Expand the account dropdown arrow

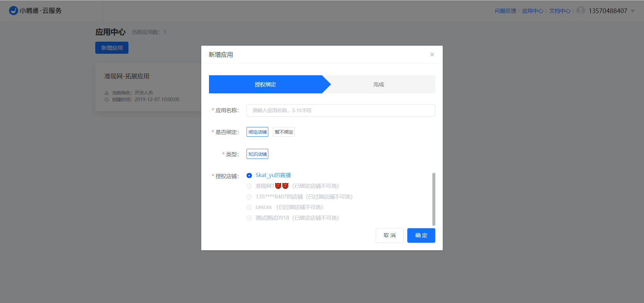[x=633, y=11]
